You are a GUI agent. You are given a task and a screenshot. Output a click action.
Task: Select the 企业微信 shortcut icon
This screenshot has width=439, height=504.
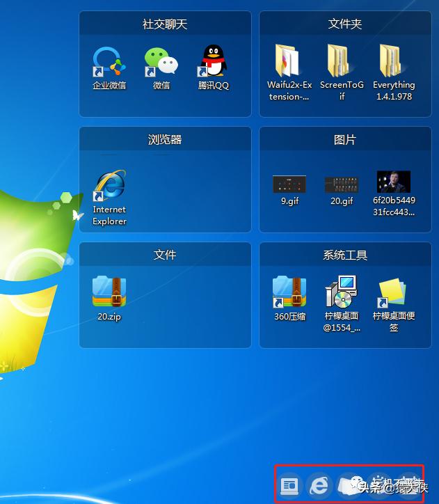[109, 62]
